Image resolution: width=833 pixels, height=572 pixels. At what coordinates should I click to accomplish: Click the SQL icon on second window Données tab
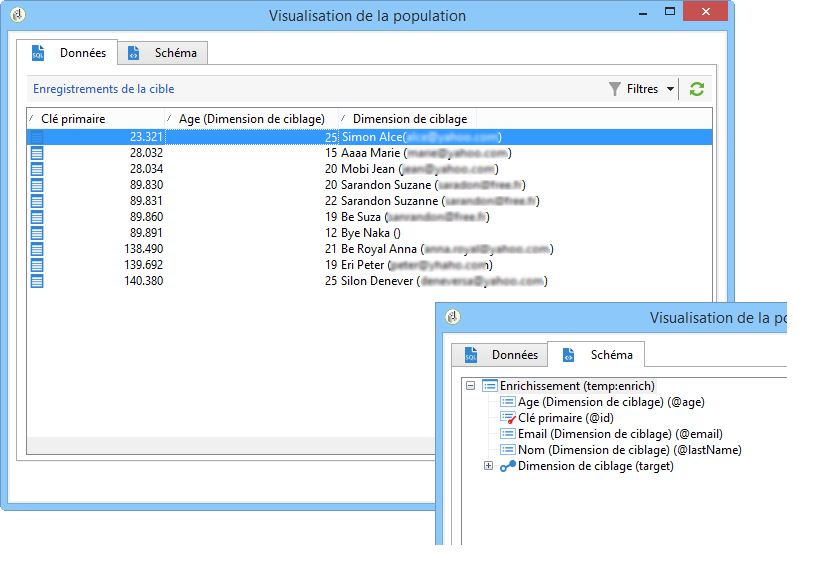coord(471,355)
